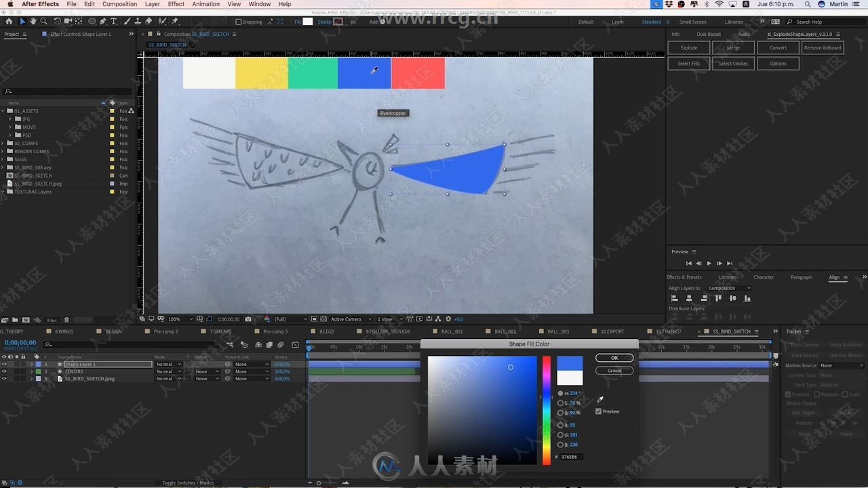
Task: Open the Composition menu
Action: pyautogui.click(x=119, y=4)
